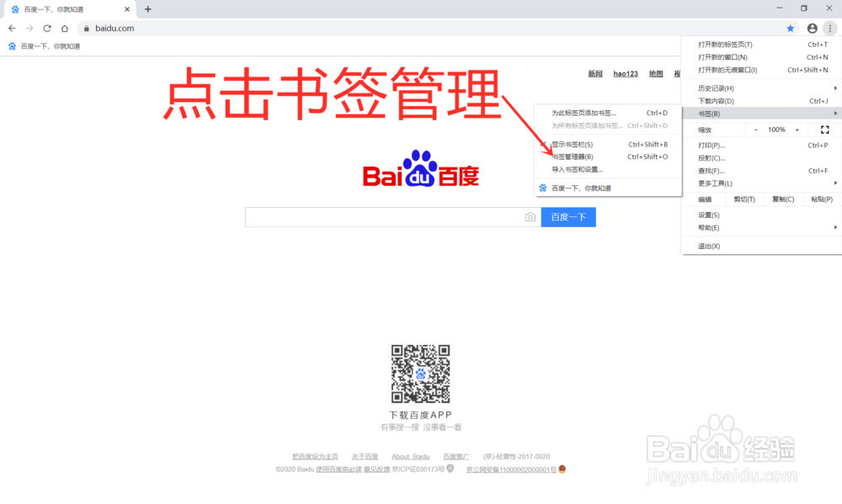Select 书签管理器(B) in the submenu
Image resolution: width=842 pixels, height=504 pixels.
point(608,157)
